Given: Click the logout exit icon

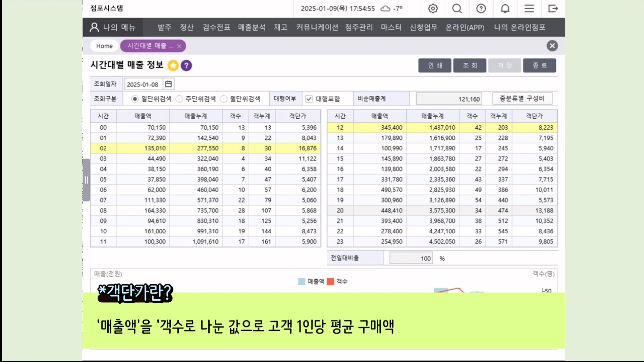Looking at the screenshot, I should point(553,8).
